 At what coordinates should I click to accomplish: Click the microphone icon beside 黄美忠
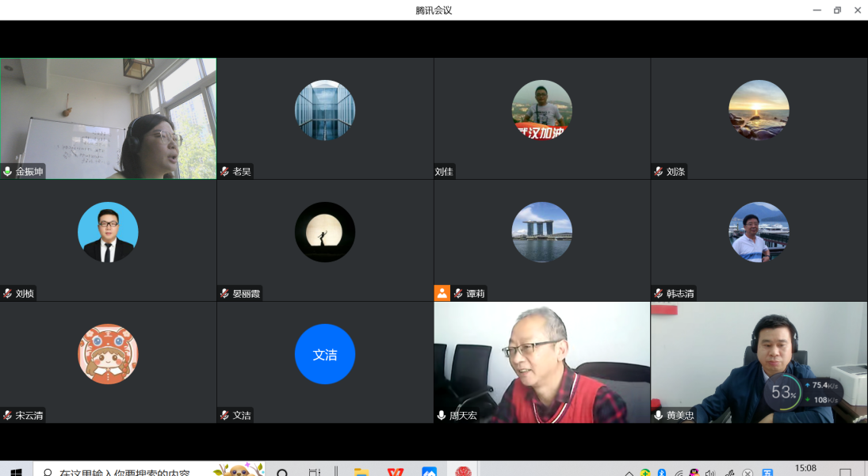coord(659,415)
